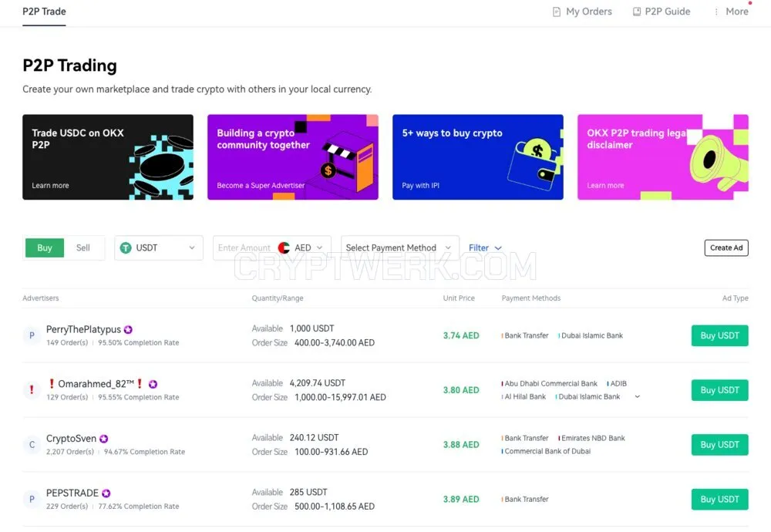Image resolution: width=771 pixels, height=532 pixels.
Task: Click Omarahmed_82 exclamation avatar icon
Action: pyautogui.click(x=32, y=390)
